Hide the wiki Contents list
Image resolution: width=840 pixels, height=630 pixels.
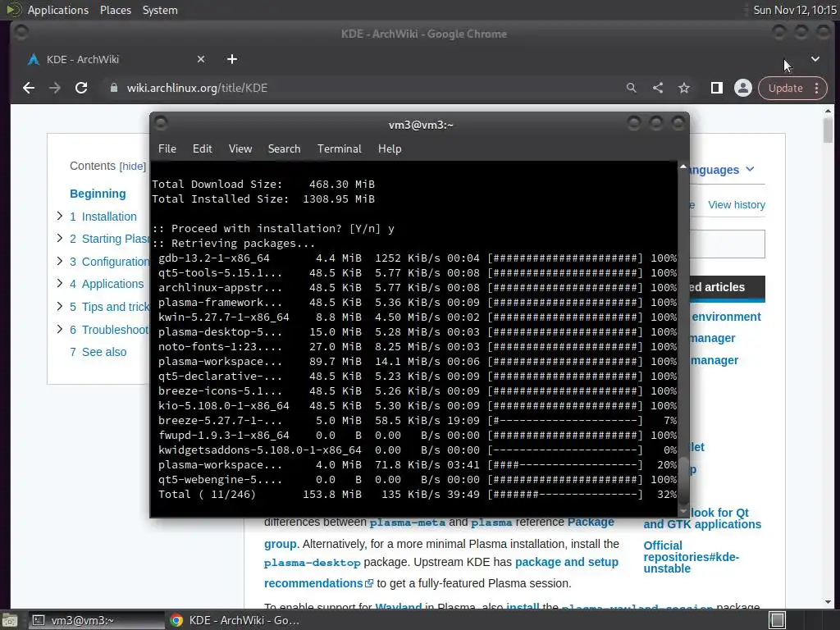pyautogui.click(x=132, y=167)
